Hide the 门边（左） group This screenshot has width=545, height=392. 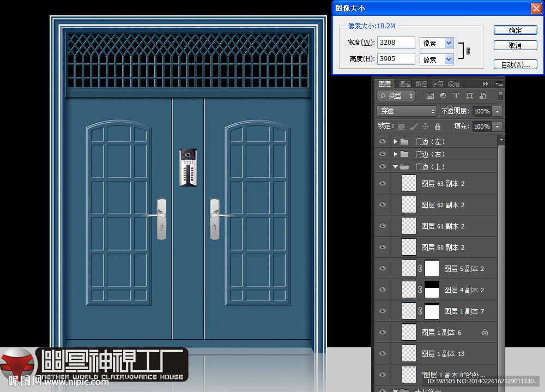click(x=383, y=142)
